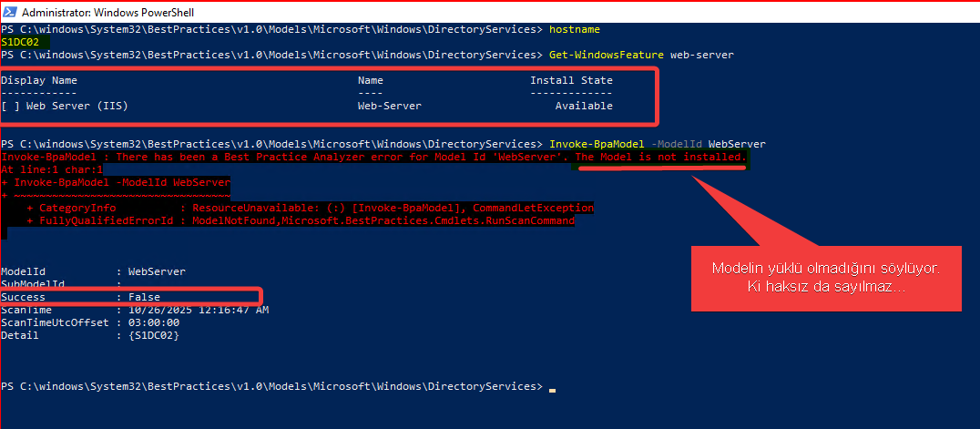Click the PowerShell icon in the title bar
Image resolution: width=980 pixels, height=429 pixels.
click(x=10, y=13)
